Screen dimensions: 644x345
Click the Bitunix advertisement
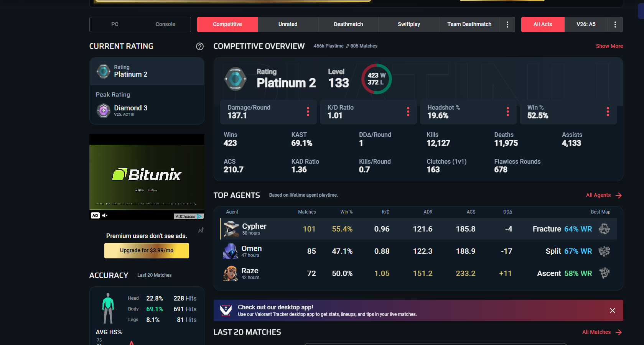[147, 177]
